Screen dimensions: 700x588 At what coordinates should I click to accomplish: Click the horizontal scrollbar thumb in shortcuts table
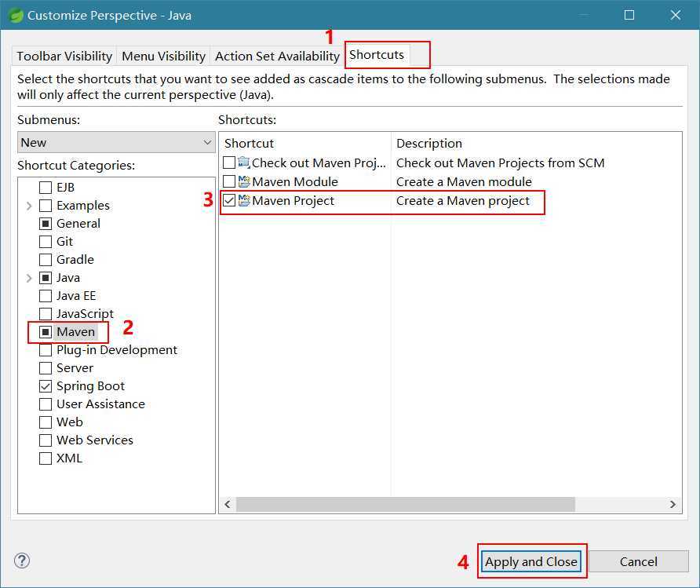(x=406, y=505)
